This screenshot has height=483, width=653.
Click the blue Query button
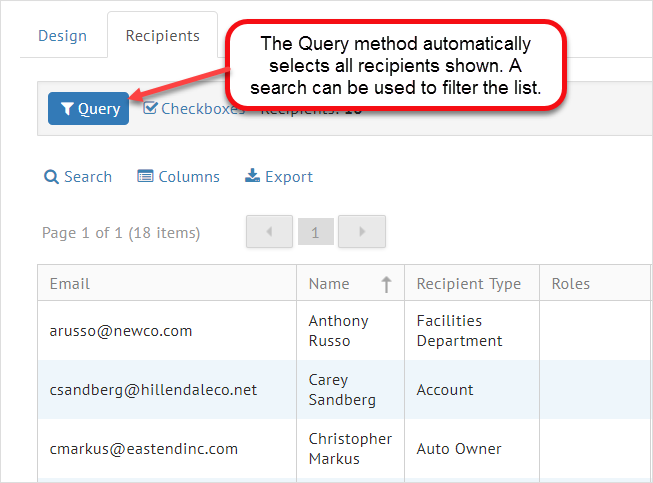coord(88,109)
